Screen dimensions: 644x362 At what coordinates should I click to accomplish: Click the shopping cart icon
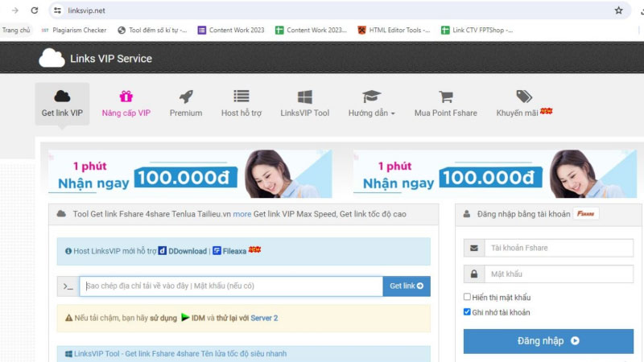click(x=446, y=97)
